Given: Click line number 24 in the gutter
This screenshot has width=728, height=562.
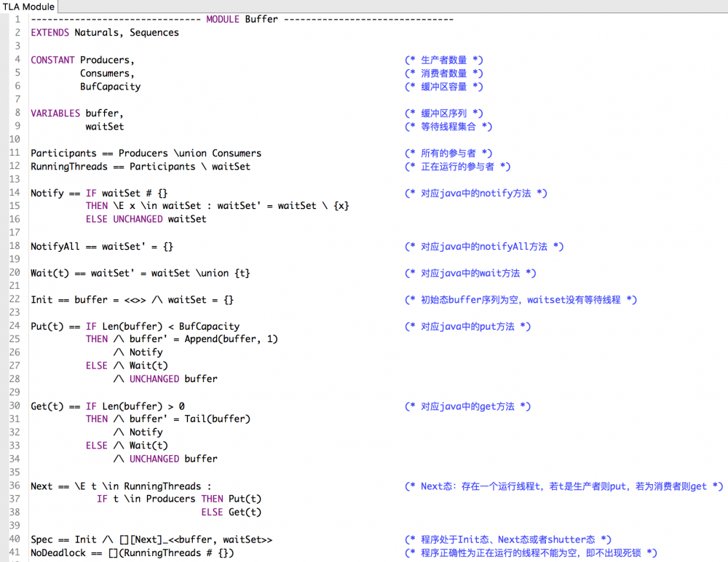Looking at the screenshot, I should tap(15, 326).
